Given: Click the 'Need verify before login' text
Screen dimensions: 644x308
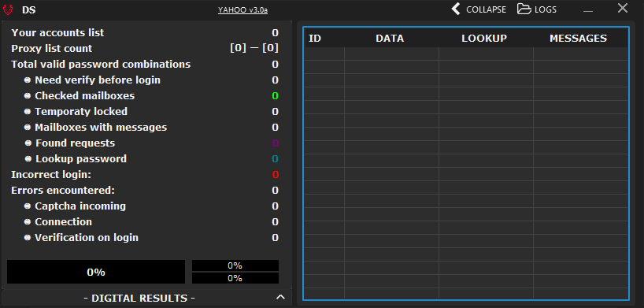Looking at the screenshot, I should (x=98, y=80).
